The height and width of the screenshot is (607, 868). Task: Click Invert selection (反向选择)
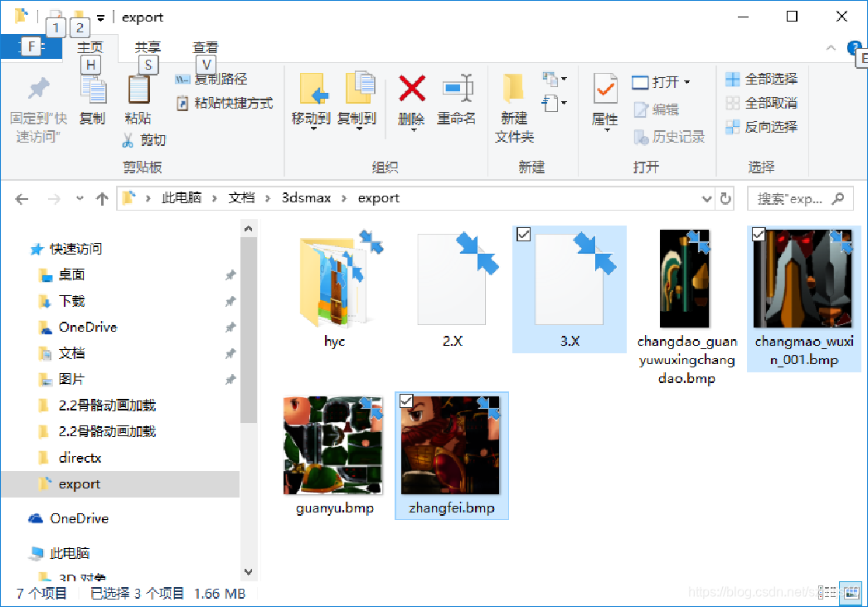pyautogui.click(x=762, y=127)
